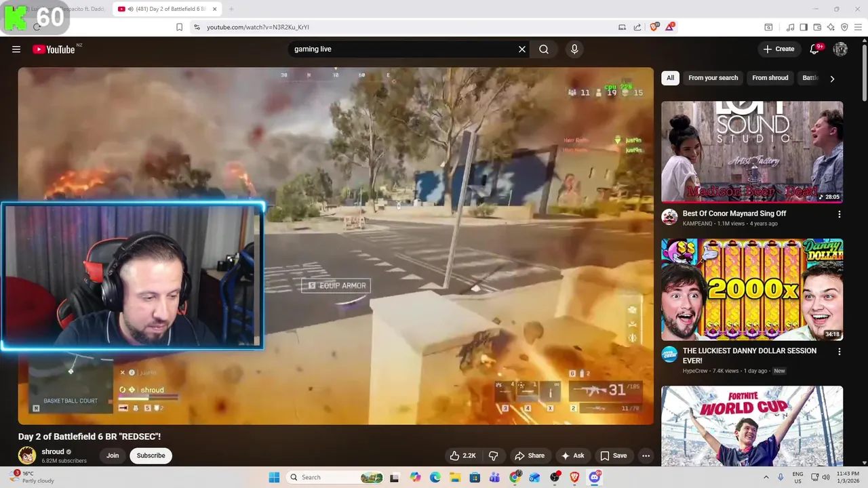Open the tab search icon
The image size is (868, 488).
point(768,27)
